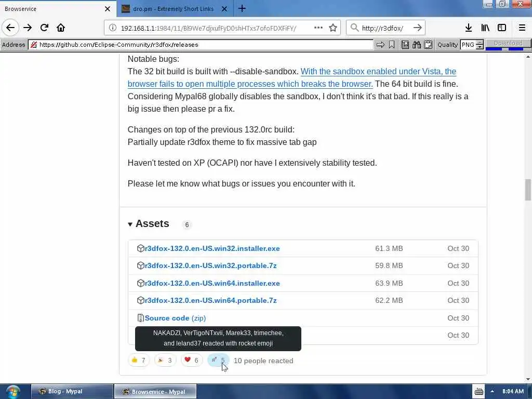Screen dimensions: 532x399
Task: Open the on-screen keyboard tray icon
Action: pyautogui.click(x=478, y=392)
